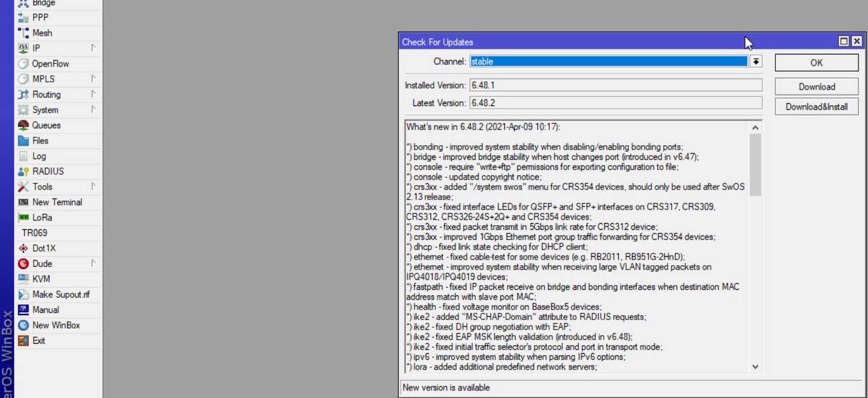Image resolution: width=868 pixels, height=398 pixels.
Task: Expand the MPLS submenu arrow
Action: (93, 78)
